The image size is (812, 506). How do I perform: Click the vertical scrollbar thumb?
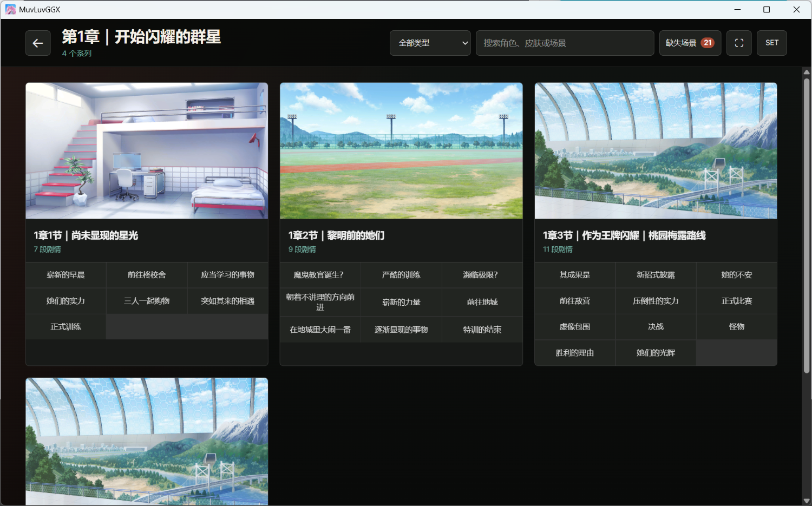click(x=807, y=226)
